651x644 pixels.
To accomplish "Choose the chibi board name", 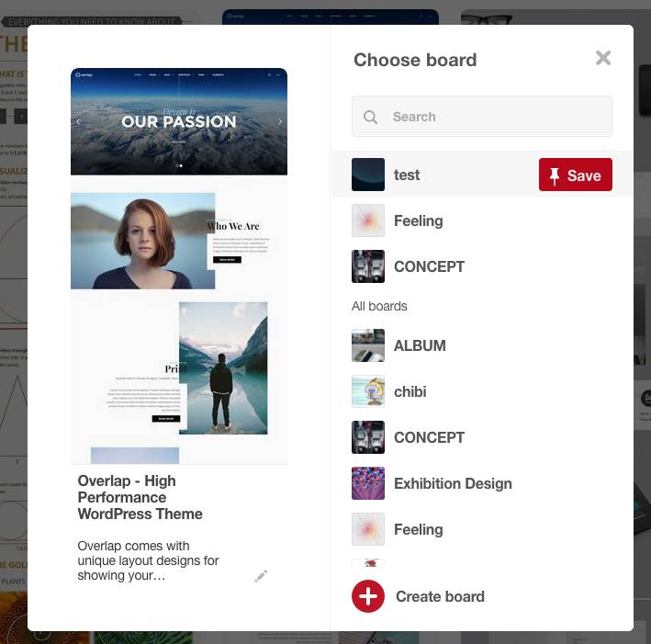I will (x=410, y=392).
